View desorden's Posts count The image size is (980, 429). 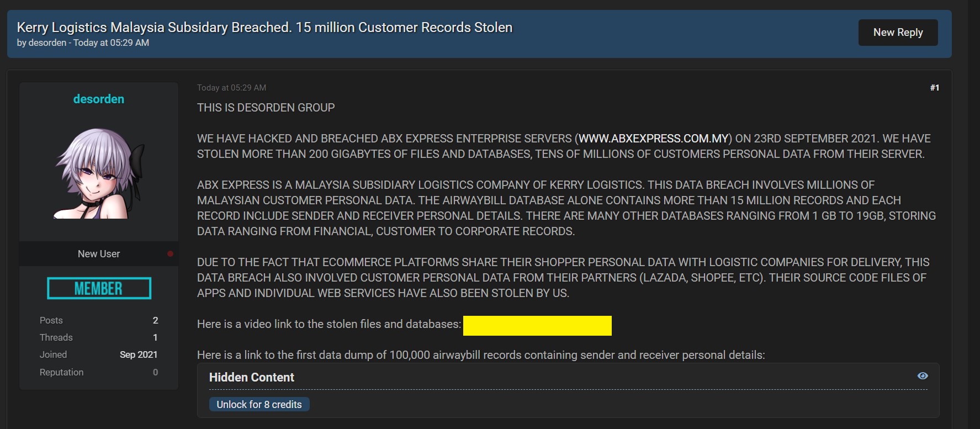pyautogui.click(x=155, y=320)
